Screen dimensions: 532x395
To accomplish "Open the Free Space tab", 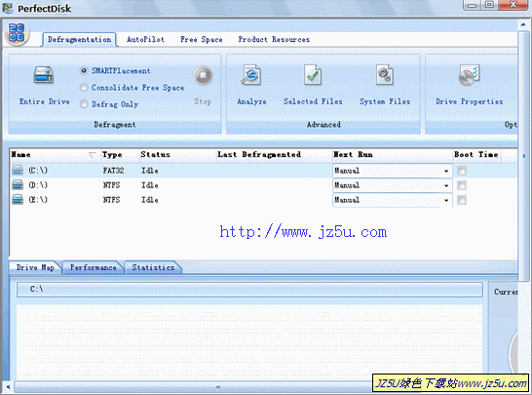I will pos(202,39).
